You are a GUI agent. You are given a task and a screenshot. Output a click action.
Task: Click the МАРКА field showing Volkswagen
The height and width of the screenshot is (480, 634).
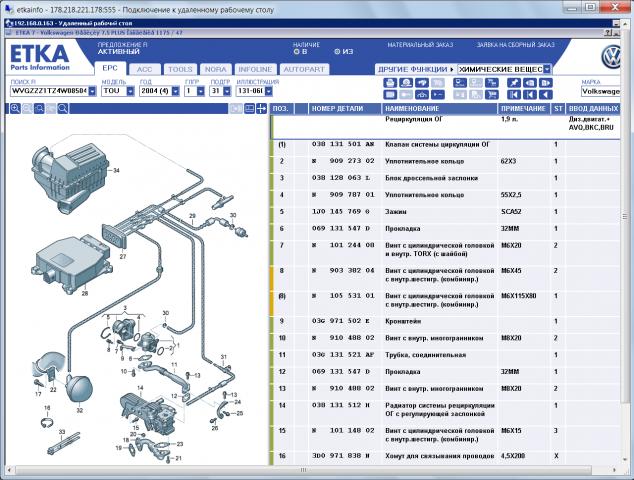tap(601, 91)
